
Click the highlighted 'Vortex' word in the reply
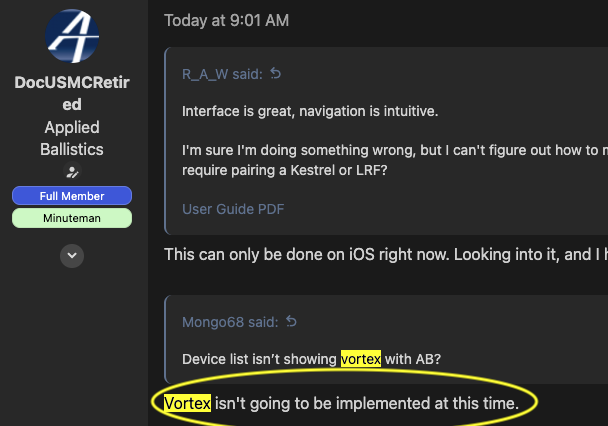[187, 404]
